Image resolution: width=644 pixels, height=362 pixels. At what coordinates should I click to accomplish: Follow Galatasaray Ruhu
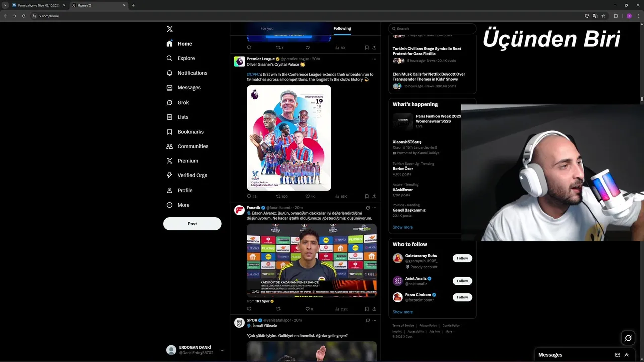coord(462,258)
